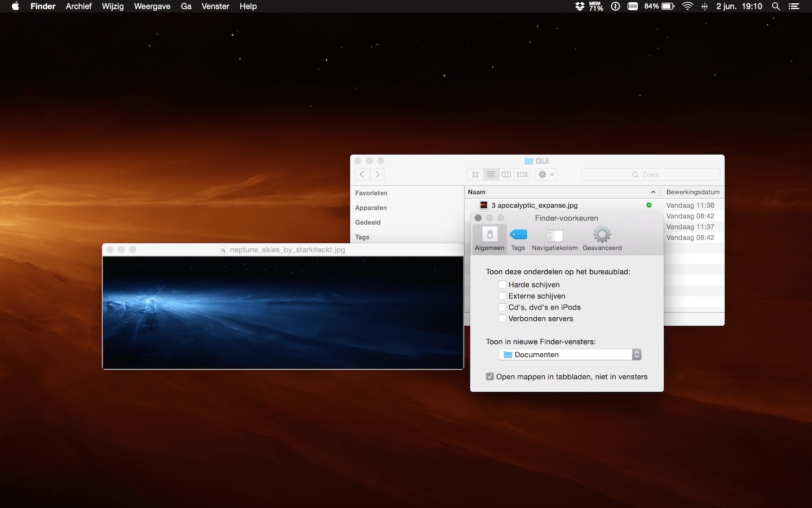
Task: Click the GUI folder icon in title bar
Action: (529, 161)
